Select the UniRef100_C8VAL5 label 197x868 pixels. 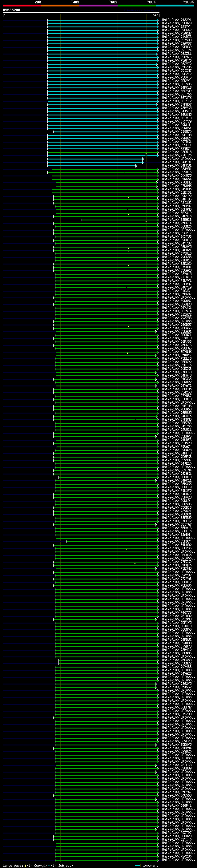coord(176,274)
